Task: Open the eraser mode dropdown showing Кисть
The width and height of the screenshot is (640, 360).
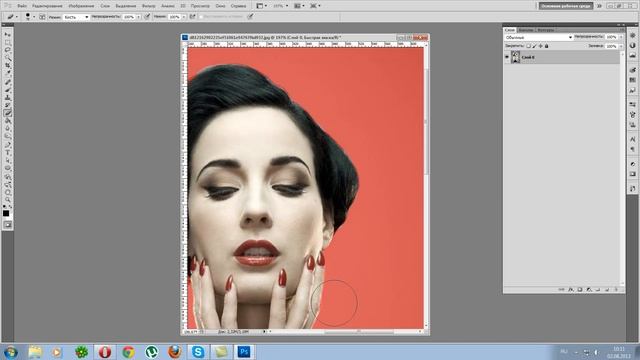Action: [x=76, y=17]
